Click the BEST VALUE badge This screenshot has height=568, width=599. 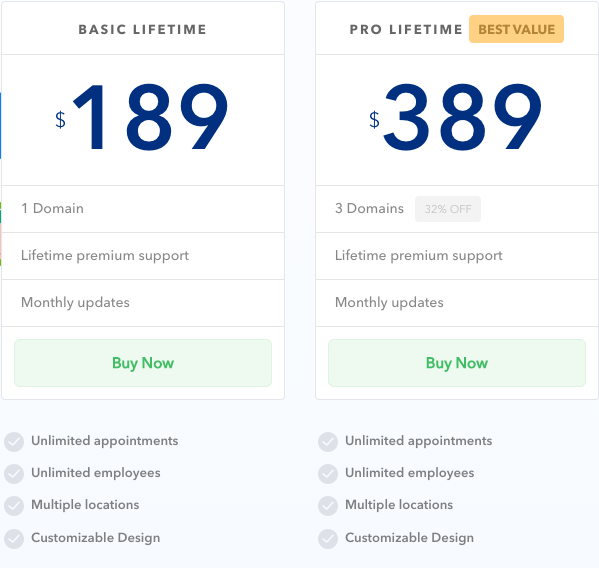pyautogui.click(x=516, y=29)
